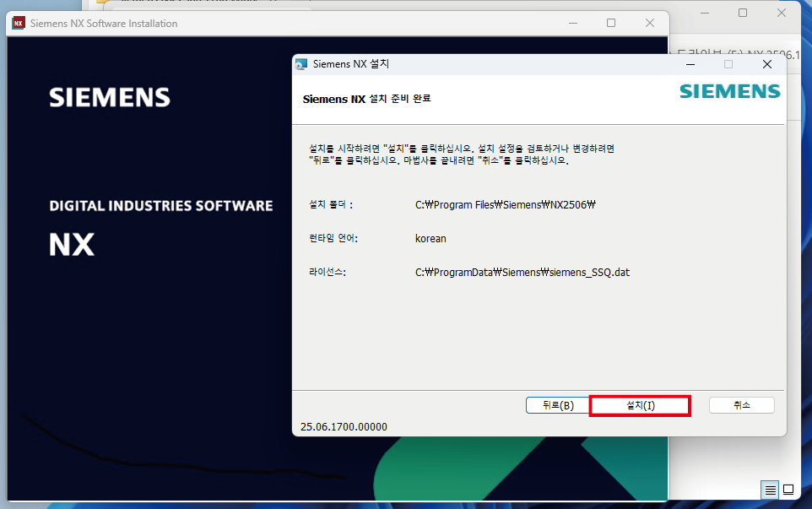Switch to large thumbnails view icon in Explorer
This screenshot has height=509, width=812.
(788, 490)
